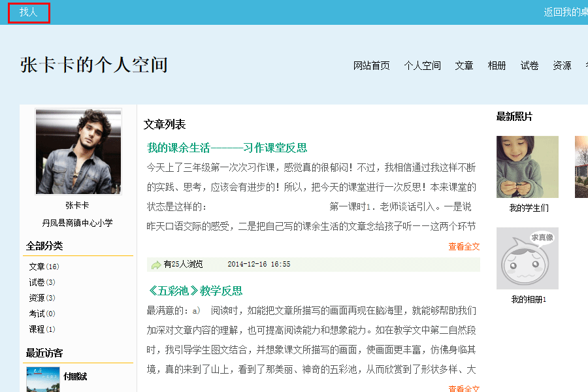
Task: Open the 《五彩池》教学反思 article
Action: coord(195,291)
